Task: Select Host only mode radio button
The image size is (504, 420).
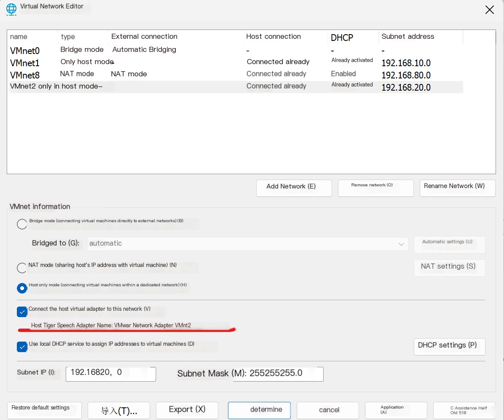Action: point(22,288)
